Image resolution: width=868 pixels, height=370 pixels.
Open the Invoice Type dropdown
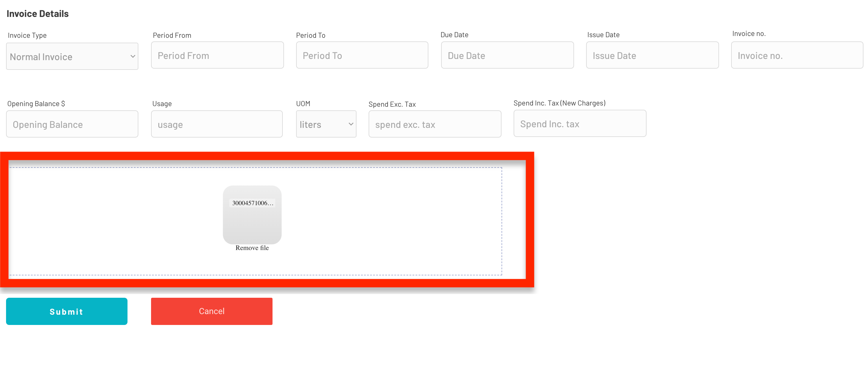coord(72,56)
